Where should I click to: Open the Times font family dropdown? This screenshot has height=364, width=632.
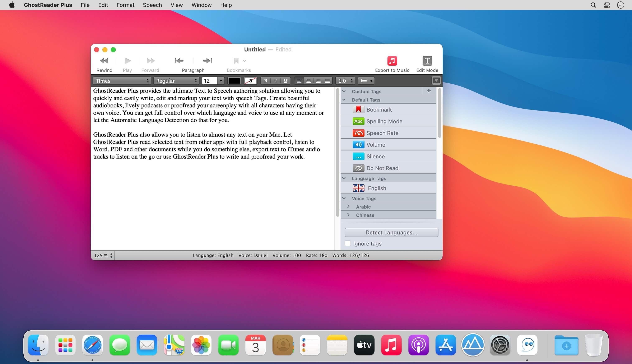(x=122, y=81)
